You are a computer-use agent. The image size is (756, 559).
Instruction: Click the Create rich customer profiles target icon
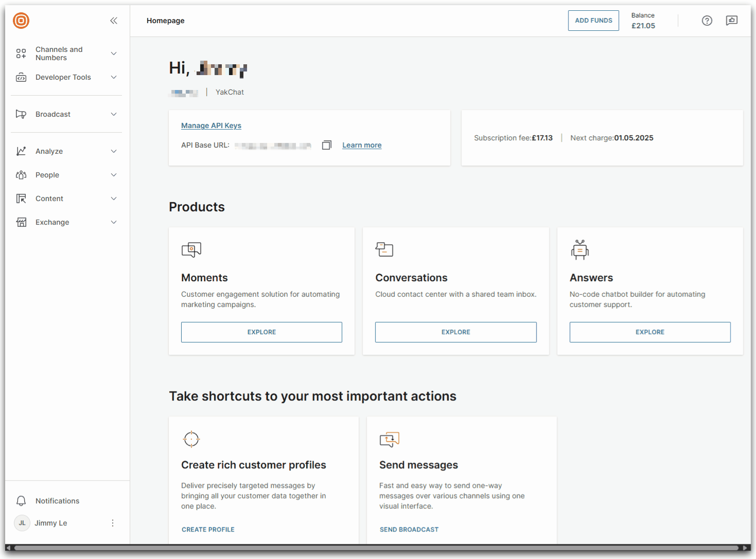pyautogui.click(x=191, y=439)
